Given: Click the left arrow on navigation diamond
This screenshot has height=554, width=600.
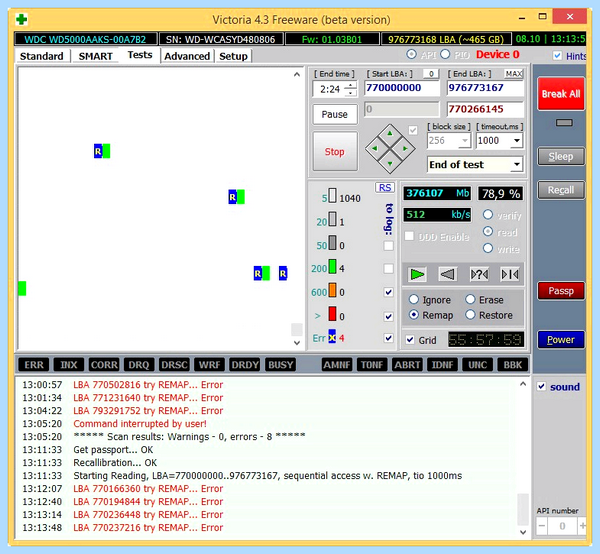Looking at the screenshot, I should tap(375, 148).
